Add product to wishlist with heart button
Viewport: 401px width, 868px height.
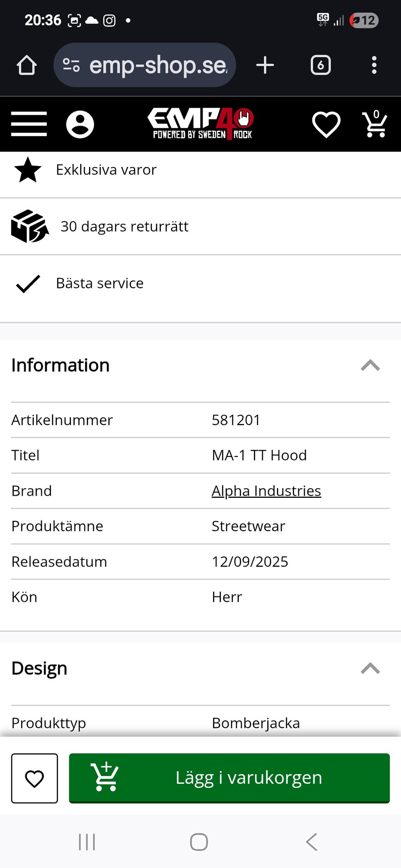tap(35, 778)
